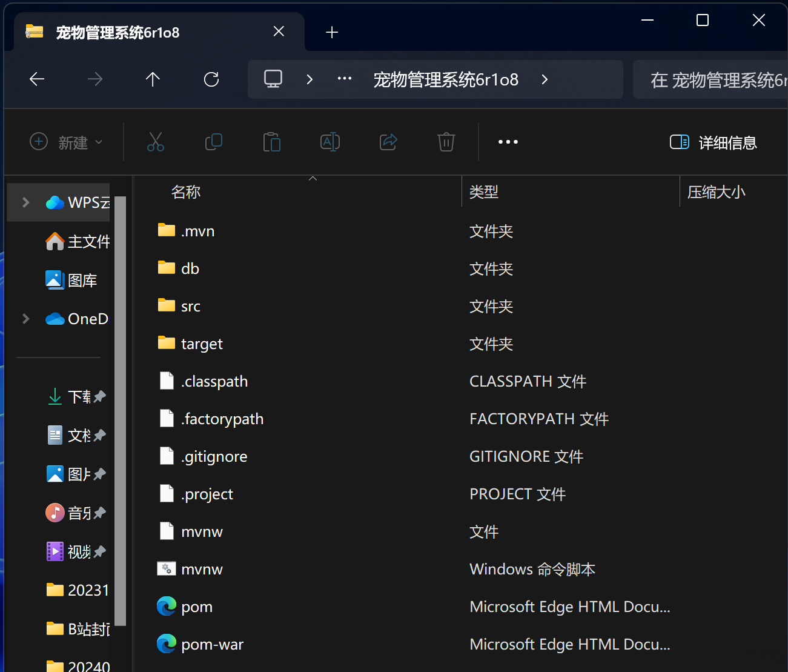Go back with the left arrow
788x672 pixels.
[x=37, y=79]
